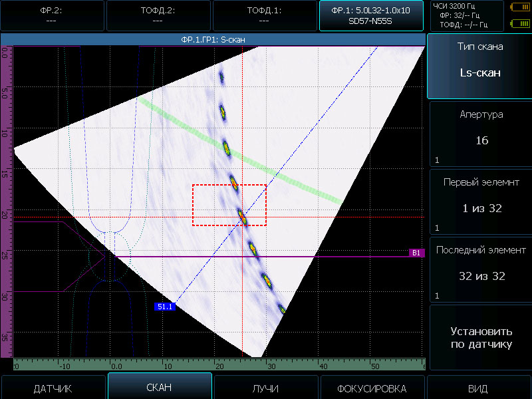
Task: Open the ДАТЧИК menu tab
Action: (x=53, y=388)
